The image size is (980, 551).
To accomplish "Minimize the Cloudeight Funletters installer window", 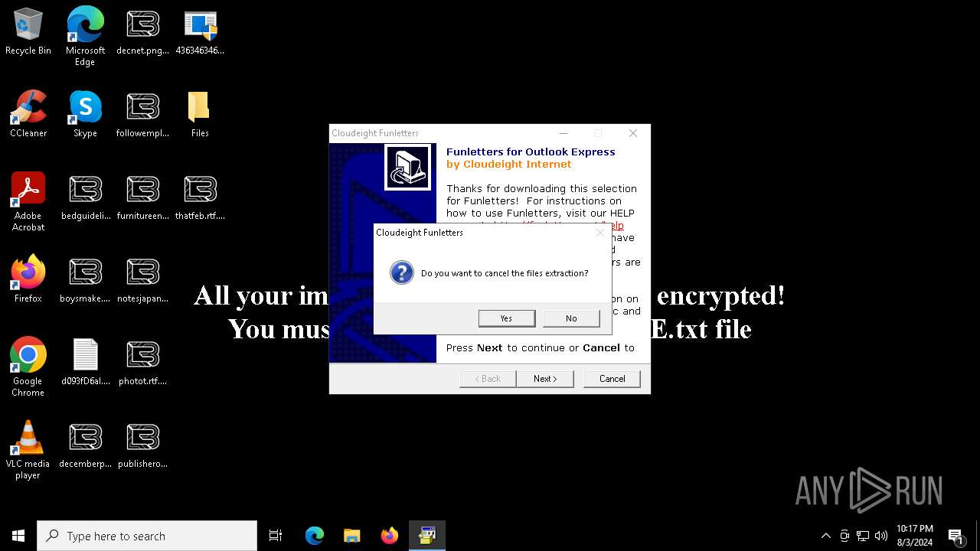I will click(563, 133).
